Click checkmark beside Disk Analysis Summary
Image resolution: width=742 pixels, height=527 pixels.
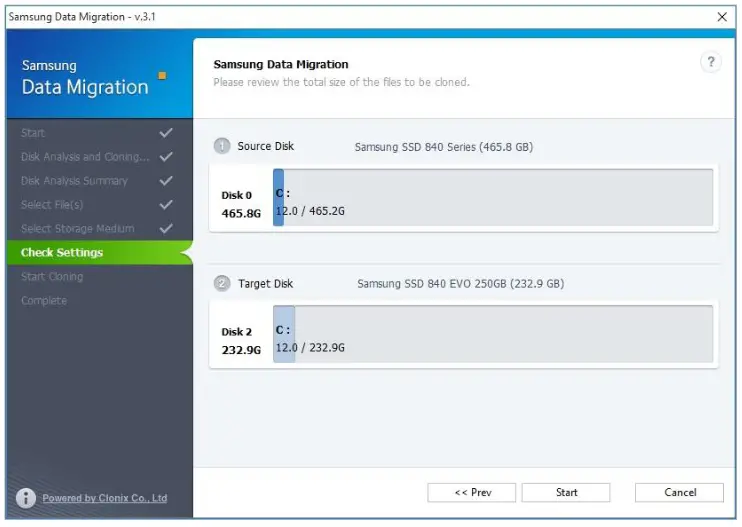coord(166,181)
